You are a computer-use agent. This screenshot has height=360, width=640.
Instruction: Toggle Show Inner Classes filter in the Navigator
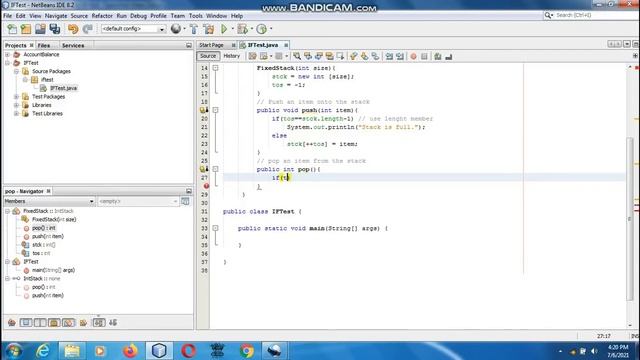click(68, 323)
